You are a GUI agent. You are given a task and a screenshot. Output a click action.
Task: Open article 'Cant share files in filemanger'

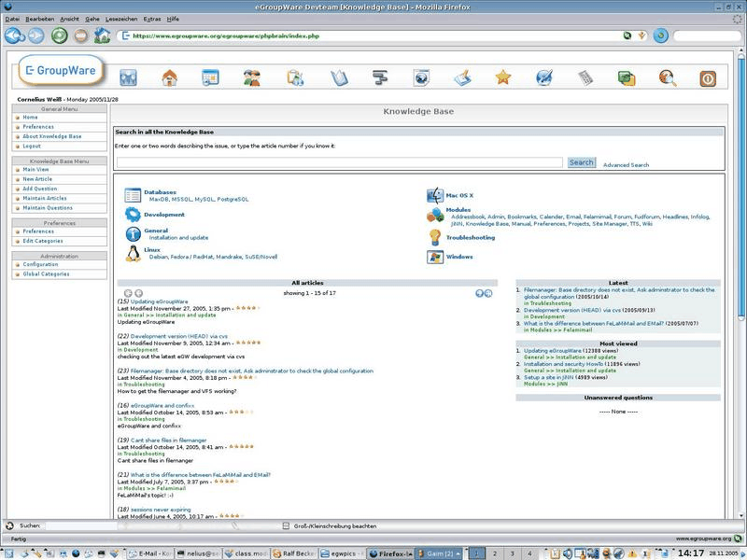pos(169,441)
